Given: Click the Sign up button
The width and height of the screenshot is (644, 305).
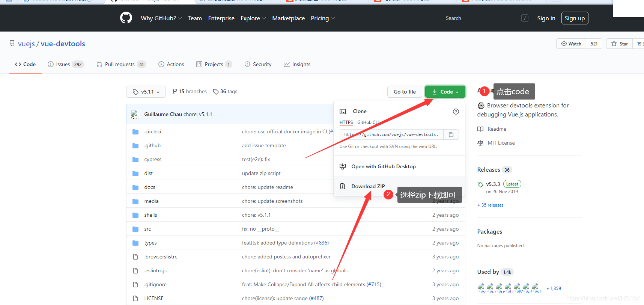Looking at the screenshot, I should tap(575, 18).
